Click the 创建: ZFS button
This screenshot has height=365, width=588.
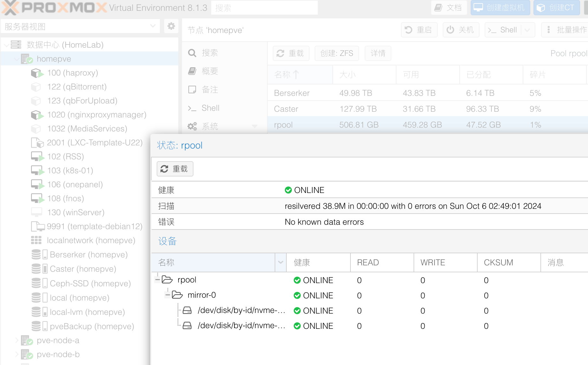(336, 53)
